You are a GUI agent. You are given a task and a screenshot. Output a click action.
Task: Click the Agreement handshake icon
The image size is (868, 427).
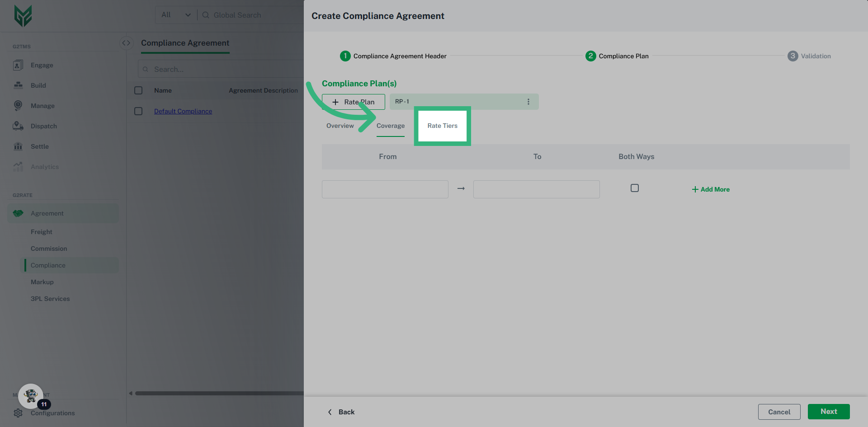(x=18, y=213)
